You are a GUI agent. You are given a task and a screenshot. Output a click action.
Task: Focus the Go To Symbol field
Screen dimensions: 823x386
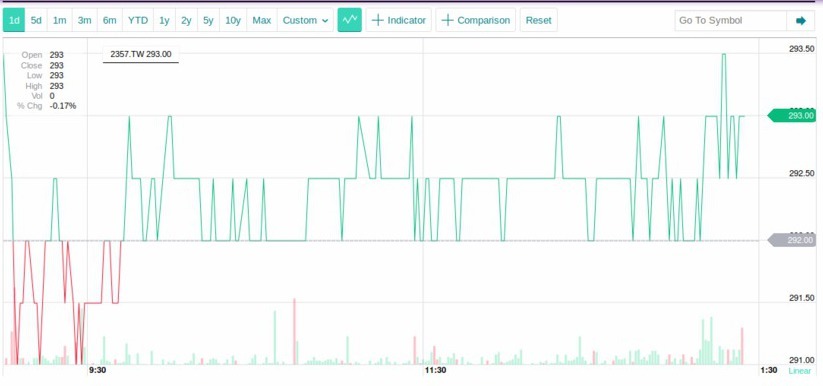click(731, 20)
